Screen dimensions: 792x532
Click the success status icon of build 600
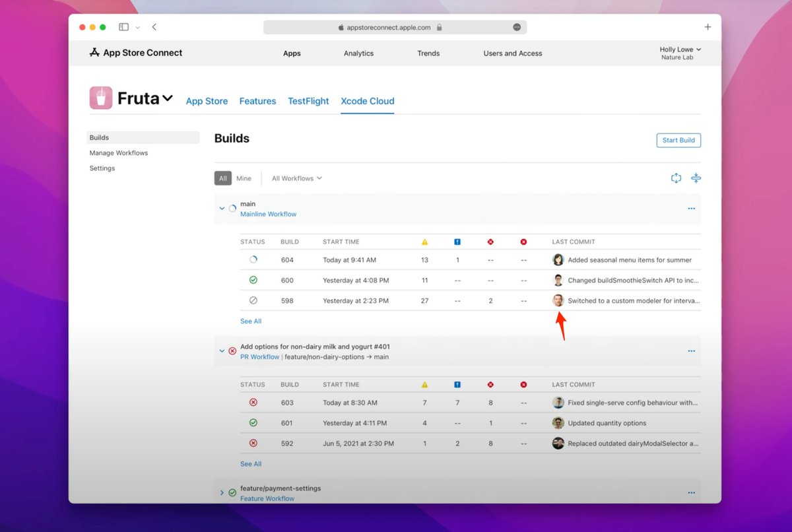253,280
